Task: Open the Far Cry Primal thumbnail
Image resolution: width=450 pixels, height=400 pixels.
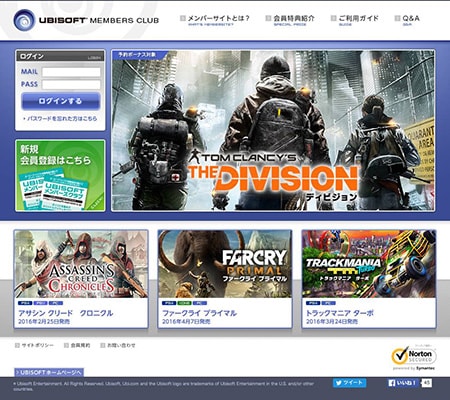Action: pos(225,264)
